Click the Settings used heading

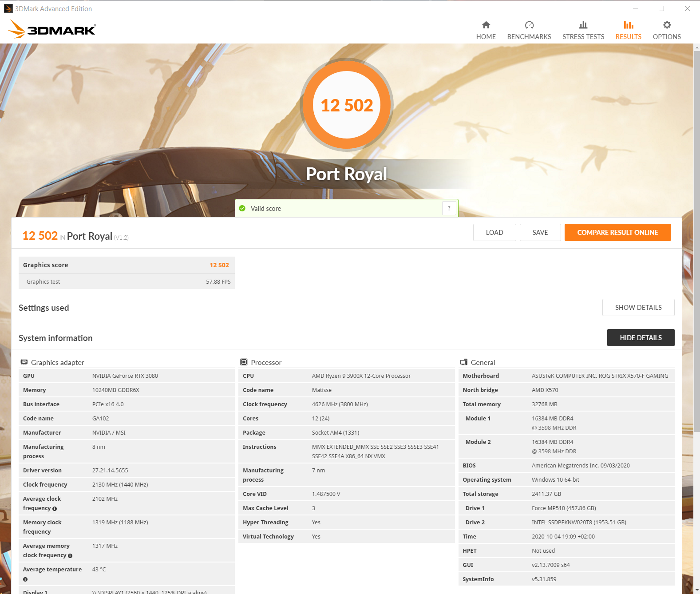click(44, 308)
